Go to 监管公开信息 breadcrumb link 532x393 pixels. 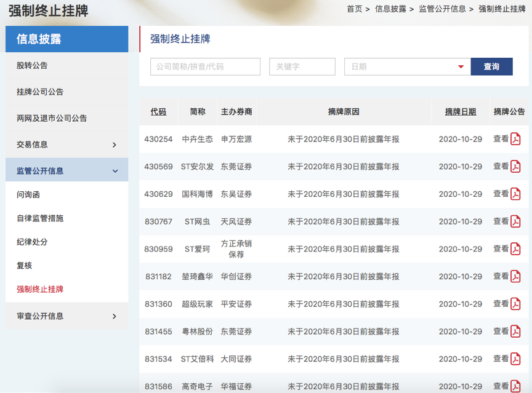pos(443,9)
